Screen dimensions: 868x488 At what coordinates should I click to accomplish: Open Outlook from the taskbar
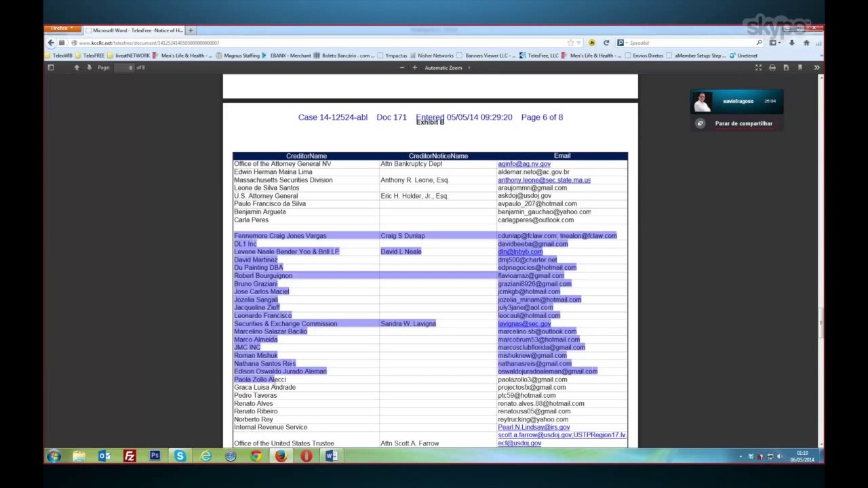point(104,456)
